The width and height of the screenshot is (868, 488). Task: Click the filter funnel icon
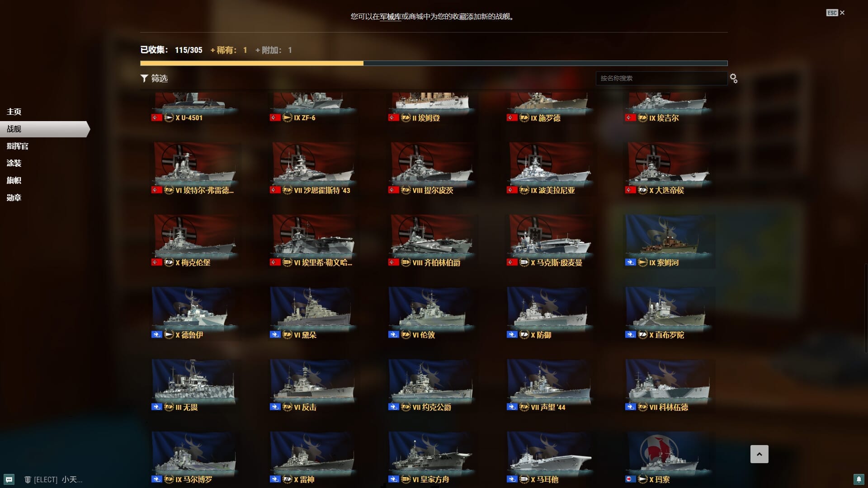[144, 79]
